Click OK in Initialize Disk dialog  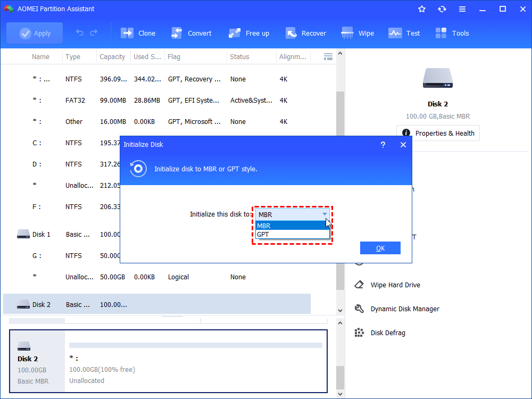pos(380,248)
